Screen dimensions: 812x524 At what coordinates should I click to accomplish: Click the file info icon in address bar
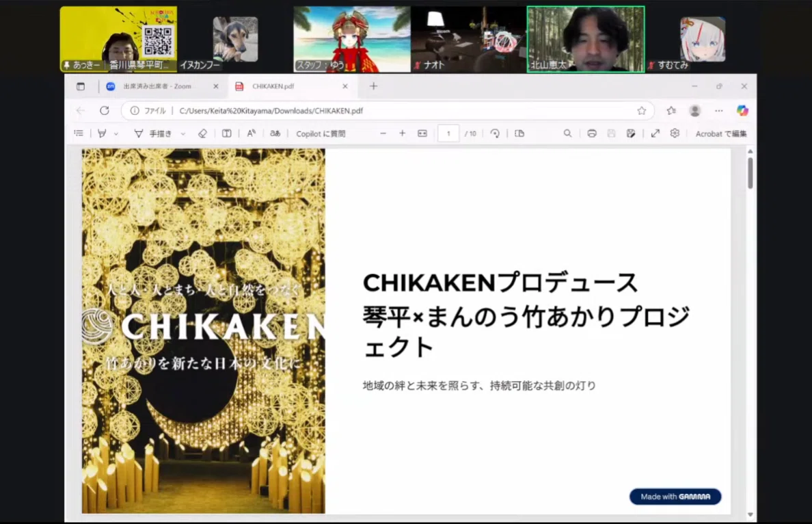(x=135, y=110)
